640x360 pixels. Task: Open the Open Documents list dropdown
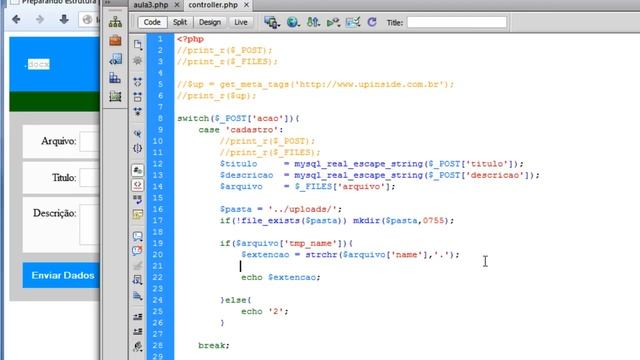(138, 44)
